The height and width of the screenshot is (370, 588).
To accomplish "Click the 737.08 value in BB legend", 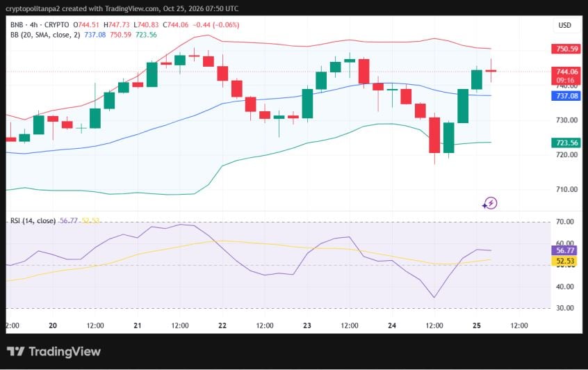I will coord(95,35).
